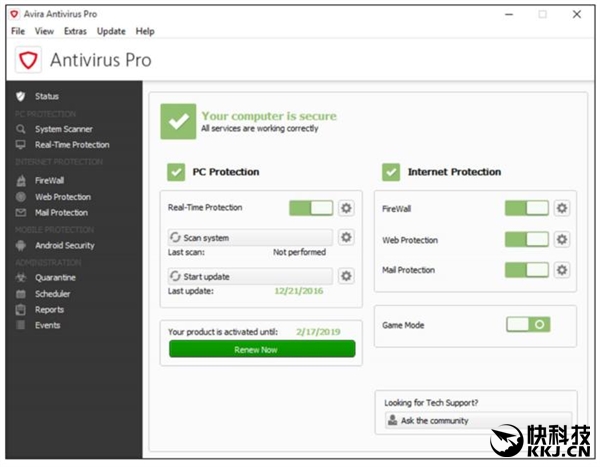Click the Avira shield logo in header
Viewport: 600px width, 467px height.
coord(28,60)
